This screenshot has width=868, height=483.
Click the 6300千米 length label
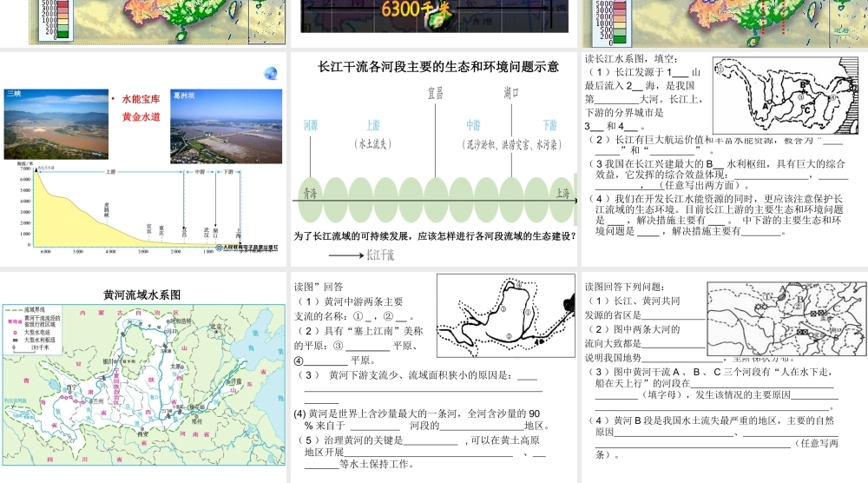[x=417, y=10]
